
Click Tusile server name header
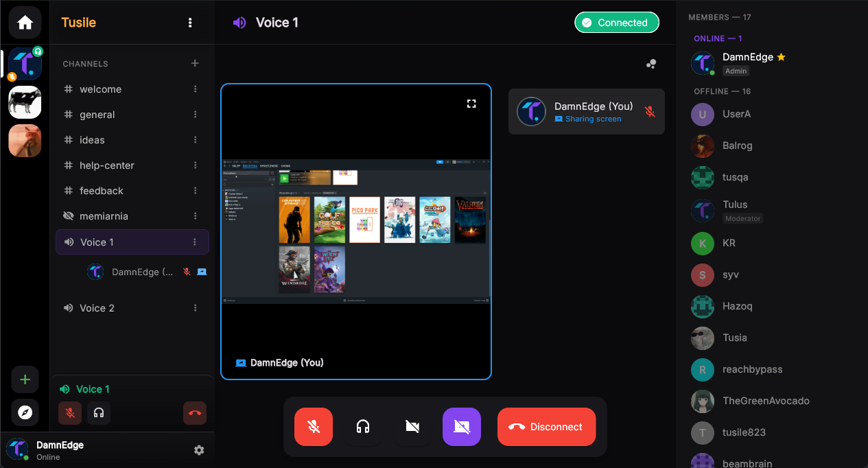click(79, 23)
